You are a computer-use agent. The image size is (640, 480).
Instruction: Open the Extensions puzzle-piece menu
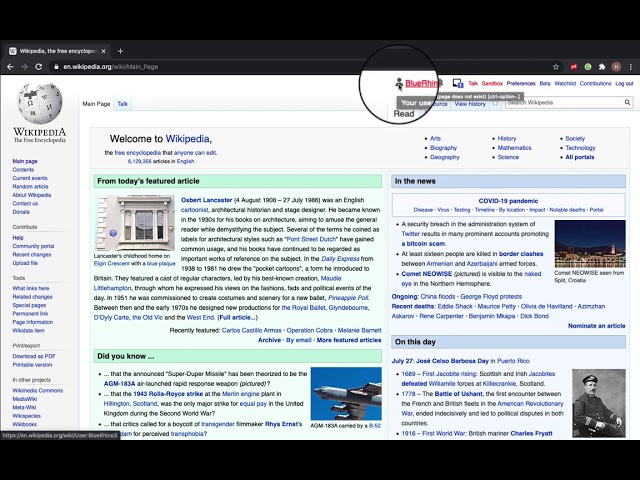pos(602,67)
